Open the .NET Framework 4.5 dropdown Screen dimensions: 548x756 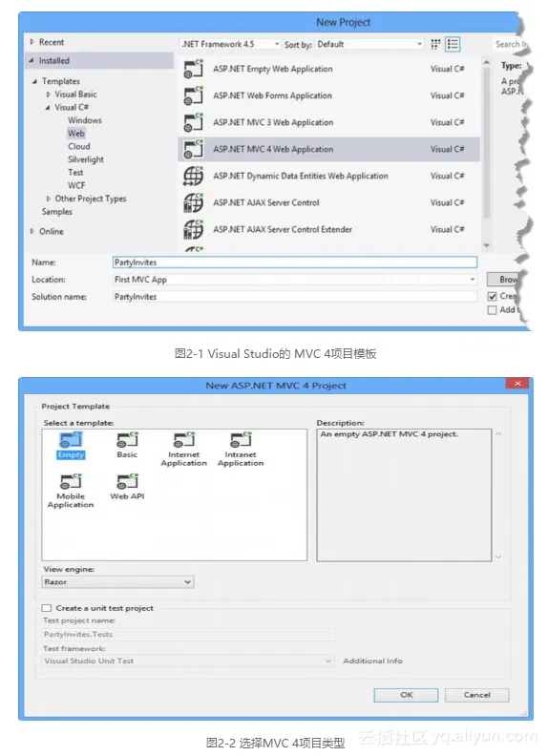point(230,44)
